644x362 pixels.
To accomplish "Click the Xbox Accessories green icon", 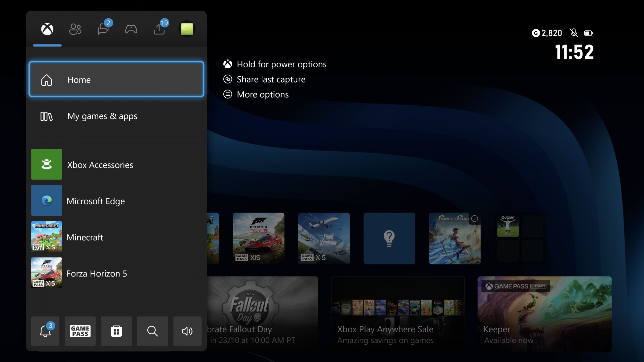I will pyautogui.click(x=47, y=164).
